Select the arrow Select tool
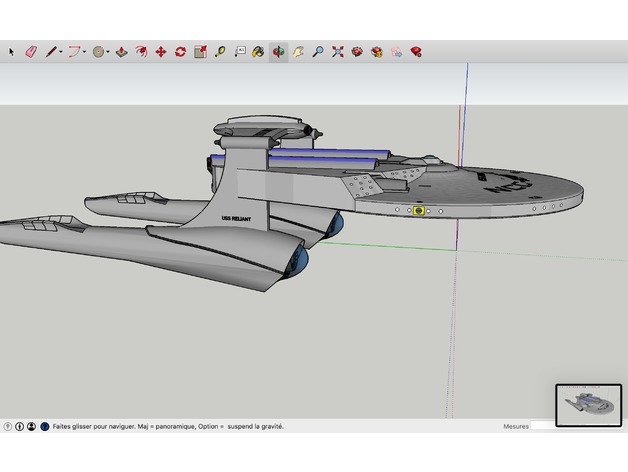This screenshot has height=472, width=628. pyautogui.click(x=12, y=51)
